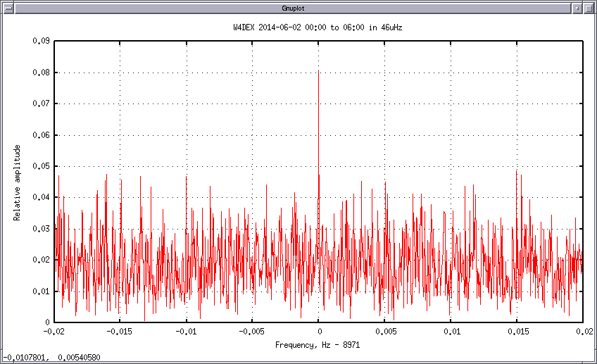Open the window menu button in title bar
This screenshot has height=364, width=597.
[7, 7]
